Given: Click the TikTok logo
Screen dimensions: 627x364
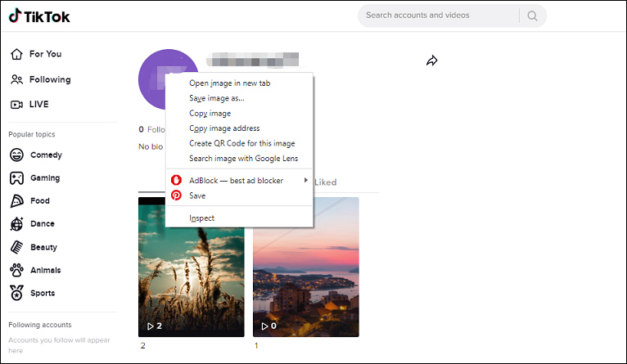Looking at the screenshot, I should (x=39, y=15).
